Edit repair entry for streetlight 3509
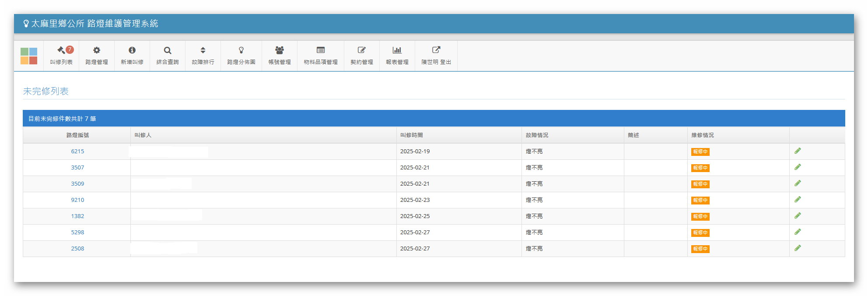 pyautogui.click(x=798, y=183)
